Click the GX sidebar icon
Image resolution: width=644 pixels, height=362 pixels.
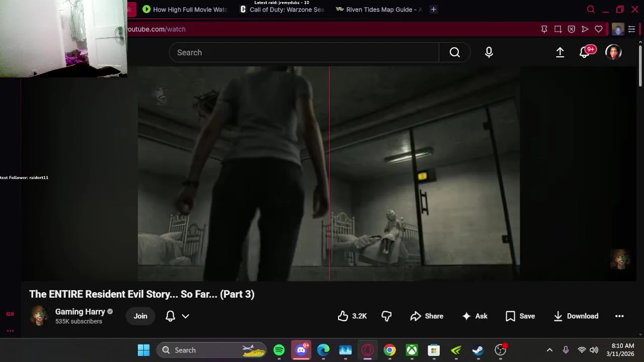coord(10,314)
